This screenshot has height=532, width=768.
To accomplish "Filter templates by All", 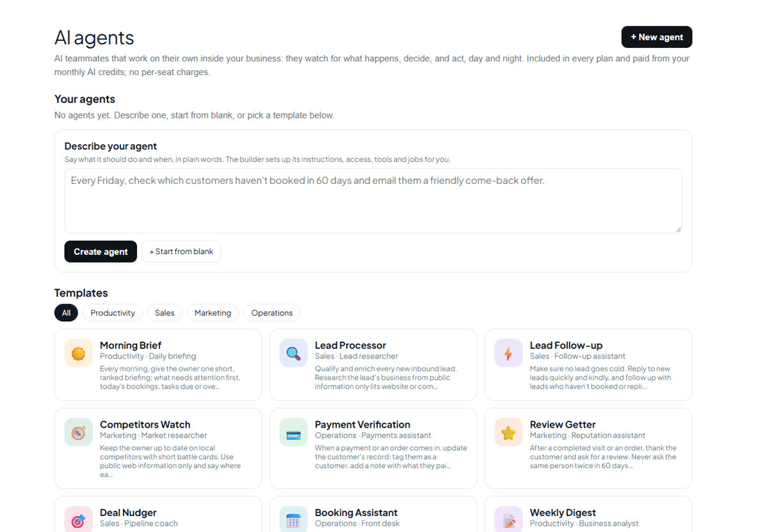I will [67, 313].
